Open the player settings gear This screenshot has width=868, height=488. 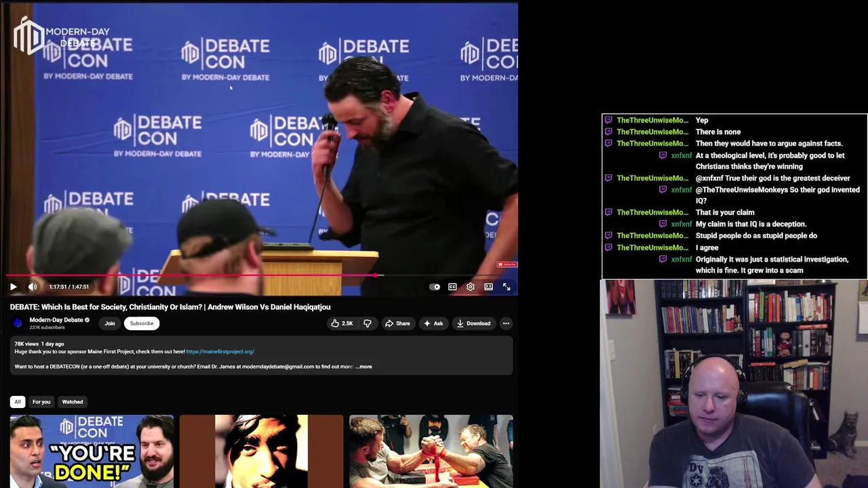click(x=471, y=287)
